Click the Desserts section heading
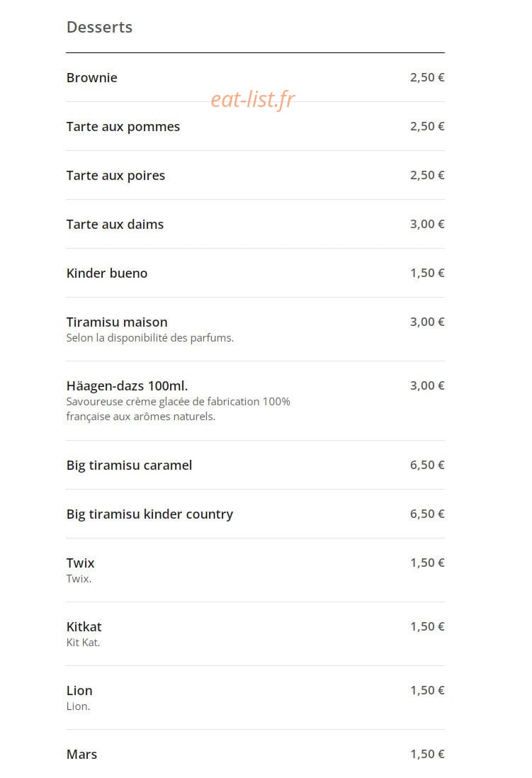 point(99,27)
